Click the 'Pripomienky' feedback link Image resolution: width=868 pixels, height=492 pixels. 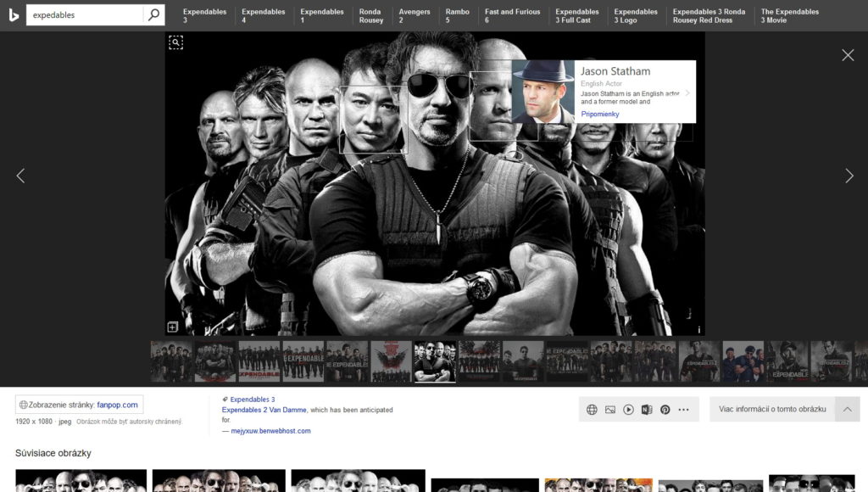(600, 114)
